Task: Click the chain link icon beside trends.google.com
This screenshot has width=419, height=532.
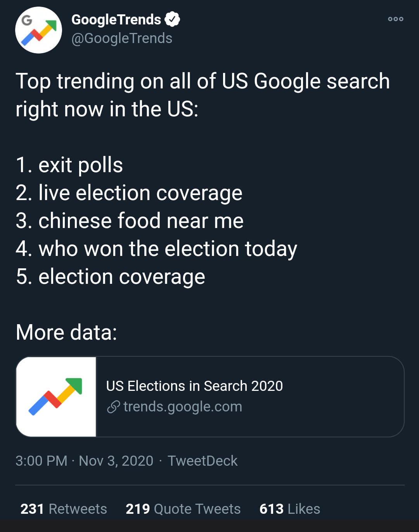Action: tap(113, 407)
